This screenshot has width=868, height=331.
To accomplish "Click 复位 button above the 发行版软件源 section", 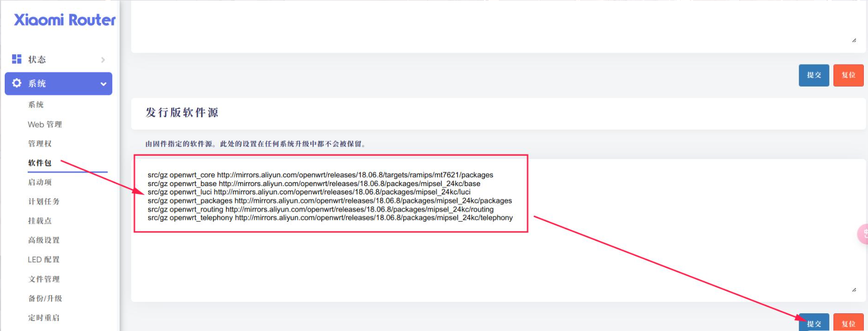I will [848, 75].
